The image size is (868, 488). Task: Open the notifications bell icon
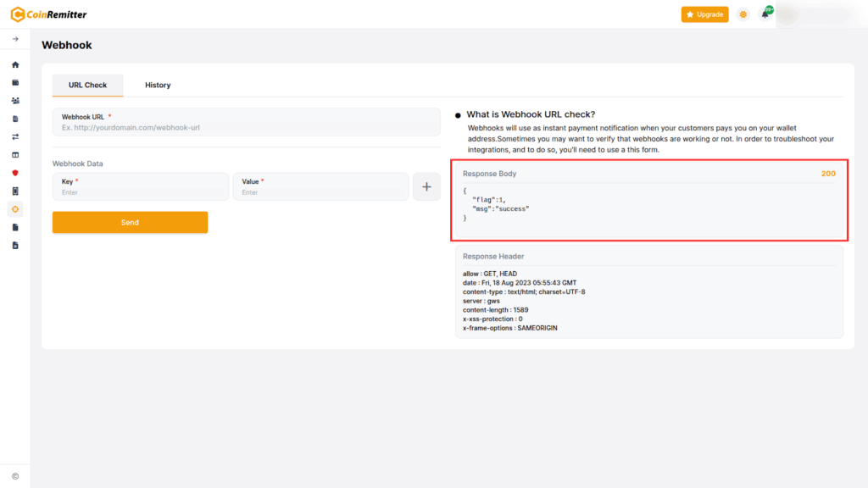click(x=765, y=14)
